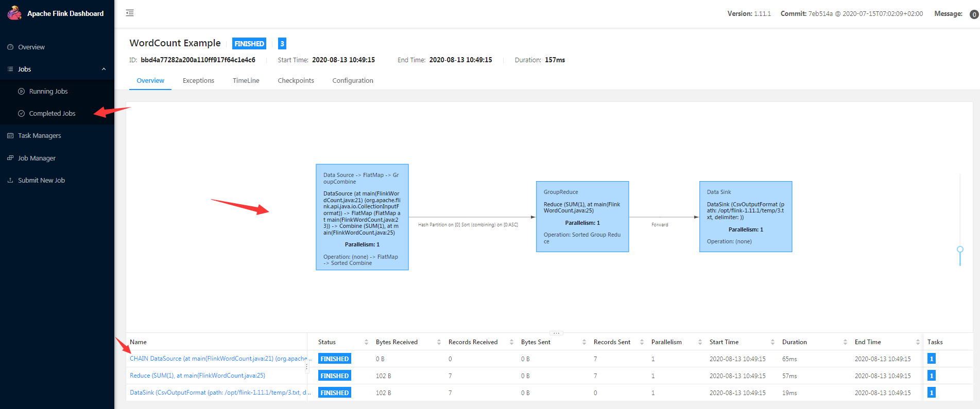Click the Task Managers calendar icon

10,135
